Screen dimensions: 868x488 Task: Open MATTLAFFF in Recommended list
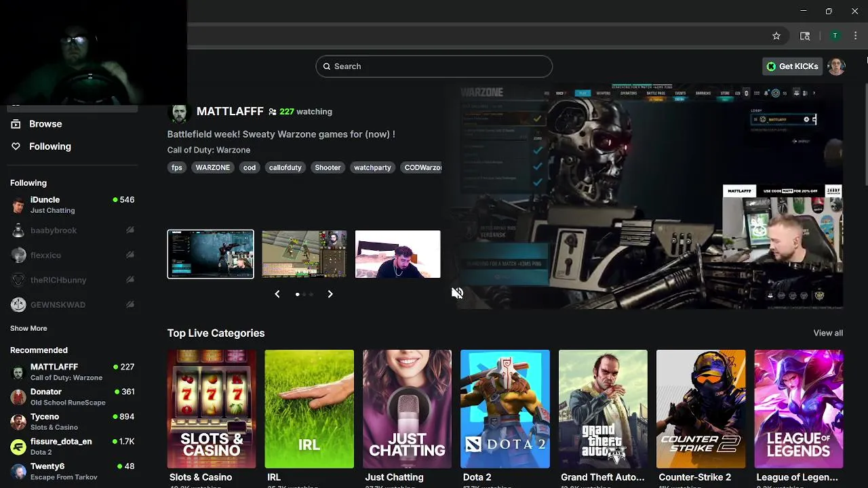pos(71,372)
